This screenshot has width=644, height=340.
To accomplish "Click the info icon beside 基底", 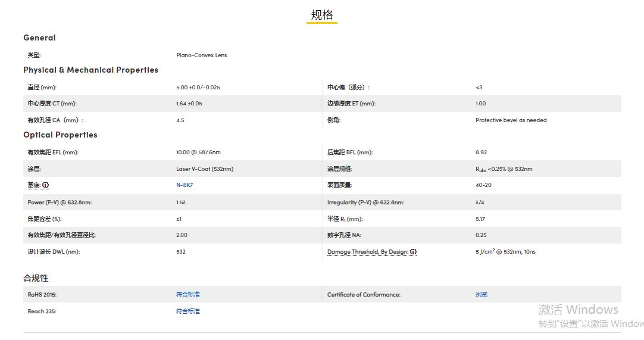I will click(46, 185).
